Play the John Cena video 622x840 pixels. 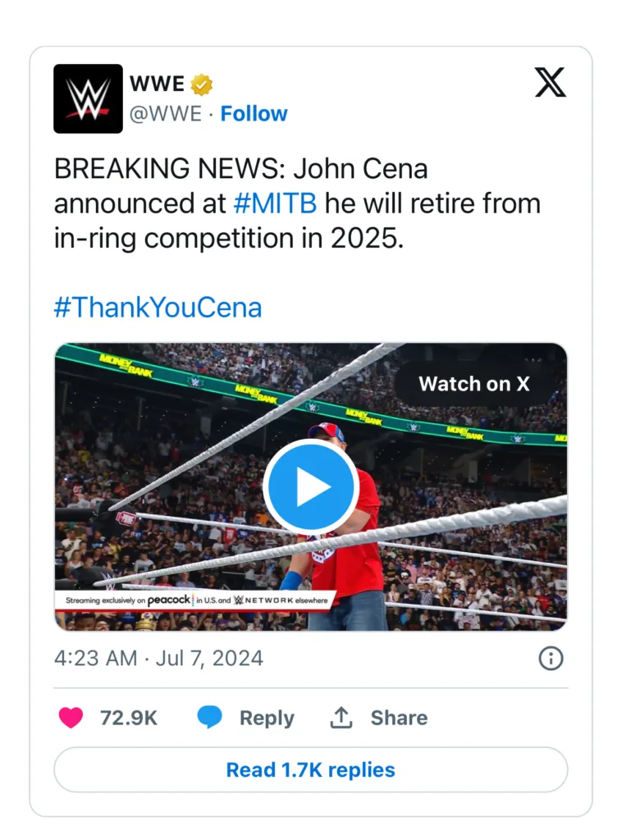[310, 486]
